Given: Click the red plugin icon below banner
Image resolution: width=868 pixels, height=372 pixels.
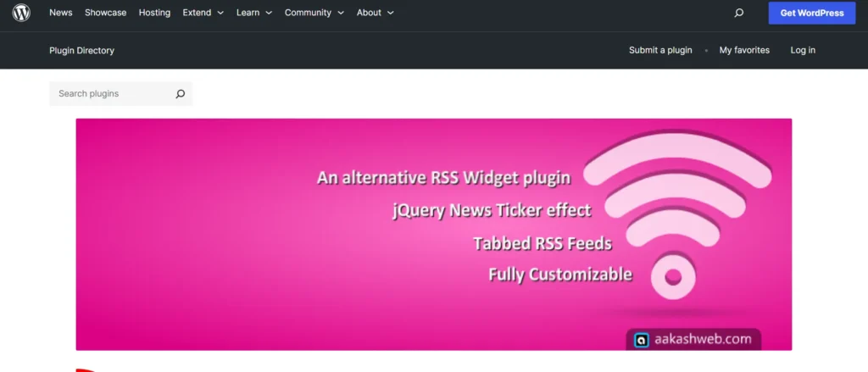Looking at the screenshot, I should pos(84,369).
